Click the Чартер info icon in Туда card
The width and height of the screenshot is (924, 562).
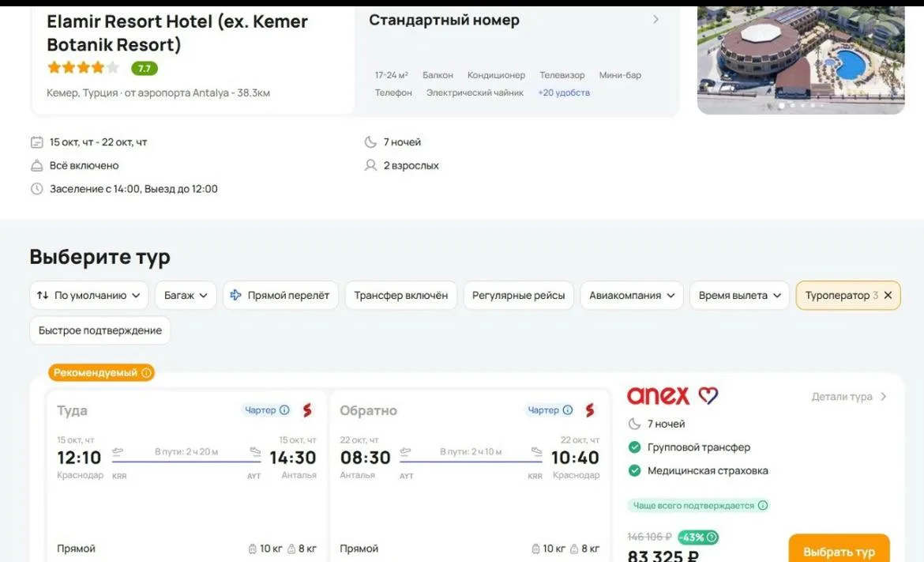[x=284, y=410]
